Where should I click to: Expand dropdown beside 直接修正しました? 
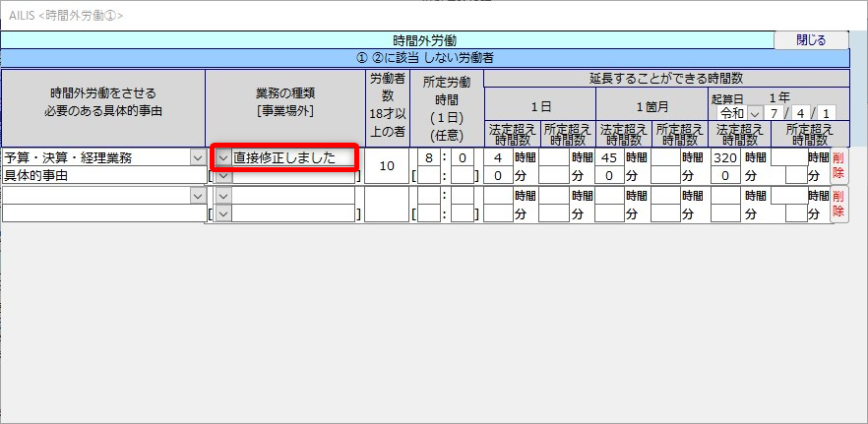(x=223, y=157)
